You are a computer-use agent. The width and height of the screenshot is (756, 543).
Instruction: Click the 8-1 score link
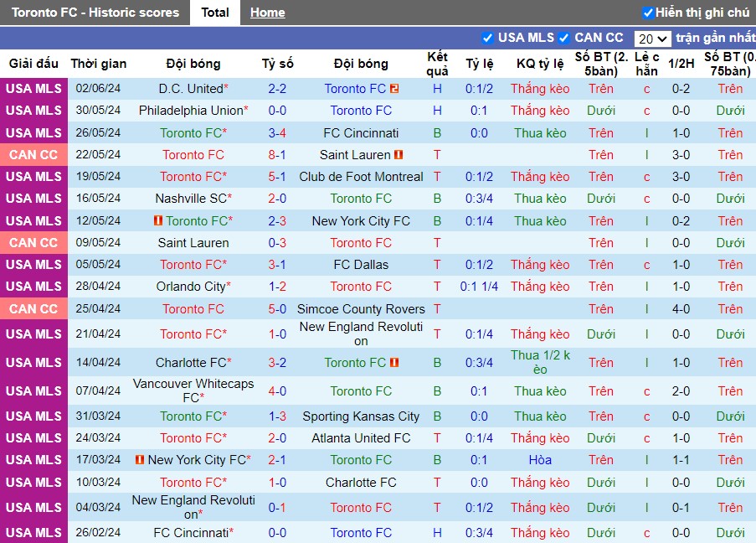pos(277,155)
